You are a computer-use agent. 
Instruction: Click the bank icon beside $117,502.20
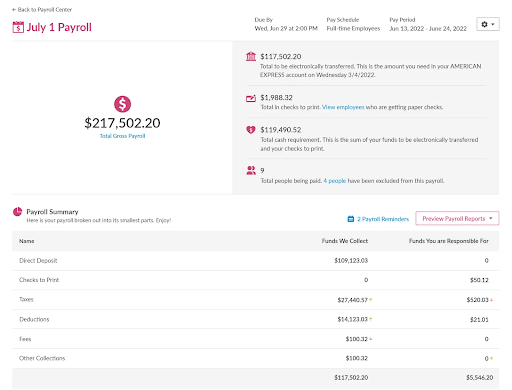tap(251, 56)
